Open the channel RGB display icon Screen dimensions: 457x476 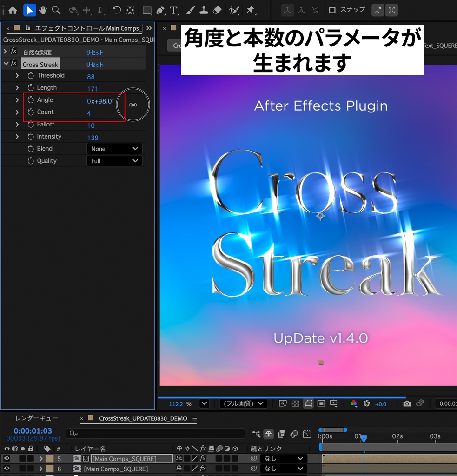coord(354,403)
